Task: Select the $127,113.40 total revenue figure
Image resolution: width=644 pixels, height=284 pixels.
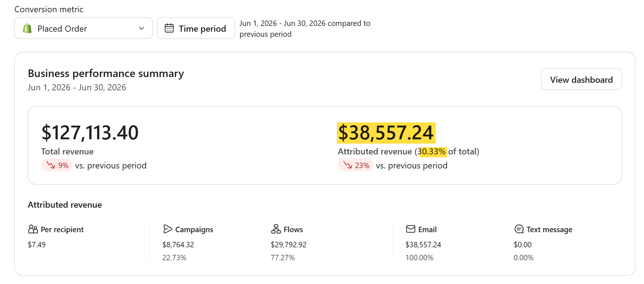Action: [x=90, y=132]
